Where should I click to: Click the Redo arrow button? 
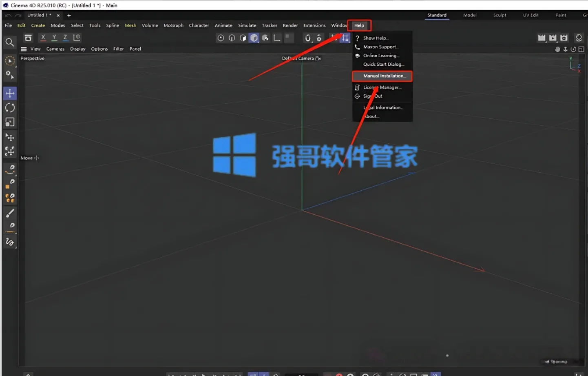[x=18, y=16]
